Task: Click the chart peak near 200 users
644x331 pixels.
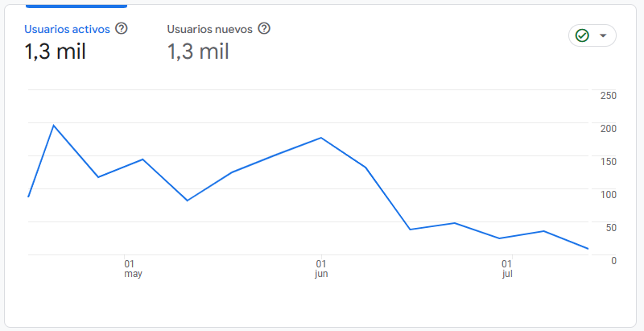Action: click(54, 126)
